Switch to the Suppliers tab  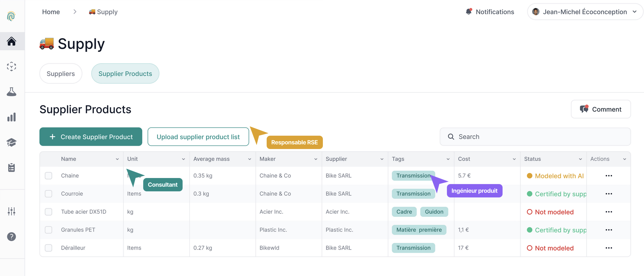61,74
